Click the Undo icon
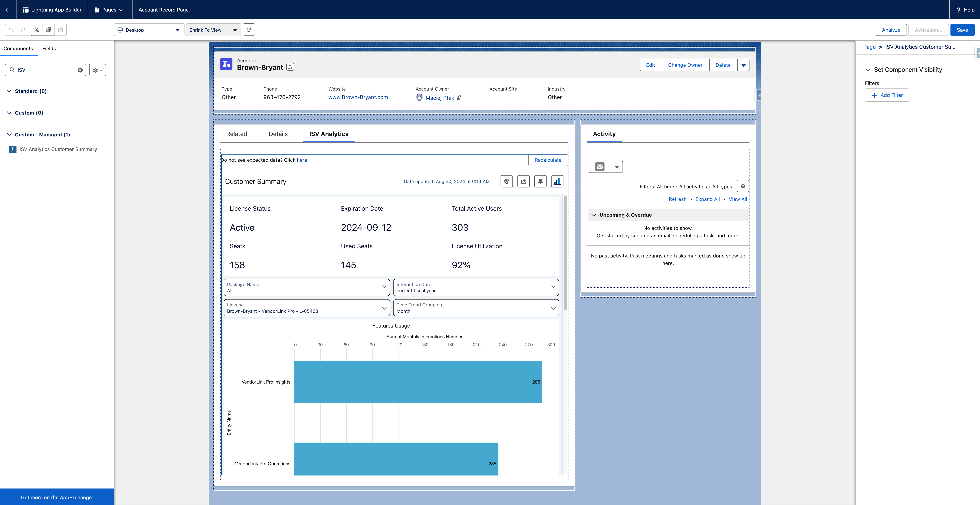980x505 pixels. click(x=11, y=30)
